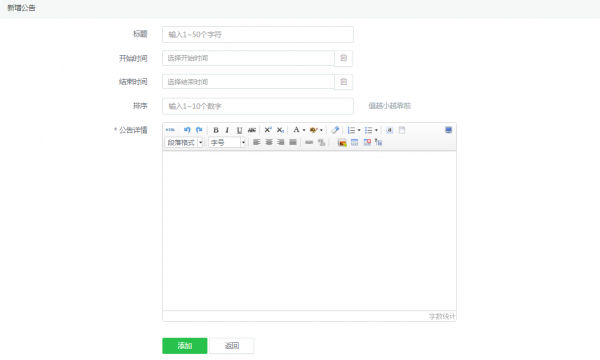Go back using the 返回 button
600x360 pixels.
[232, 346]
